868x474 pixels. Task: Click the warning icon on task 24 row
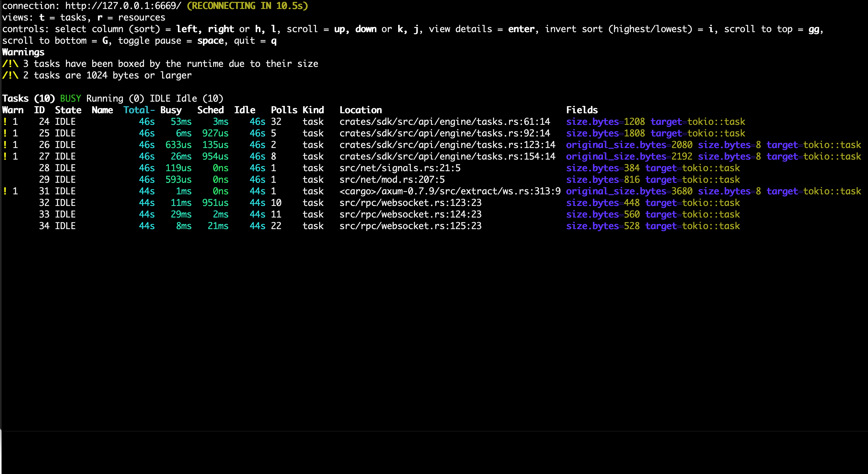click(5, 122)
